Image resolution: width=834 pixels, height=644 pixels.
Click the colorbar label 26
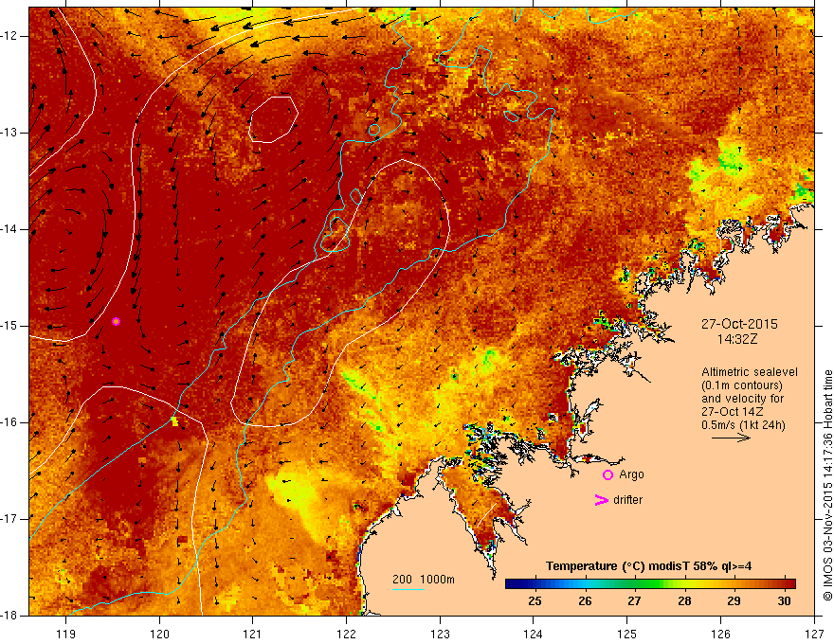click(x=585, y=601)
